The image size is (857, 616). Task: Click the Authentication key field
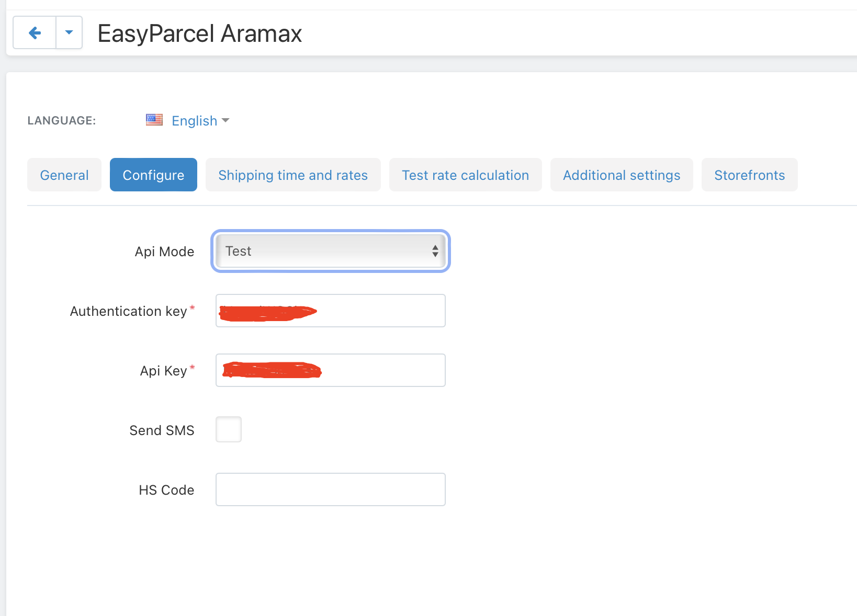pos(330,310)
